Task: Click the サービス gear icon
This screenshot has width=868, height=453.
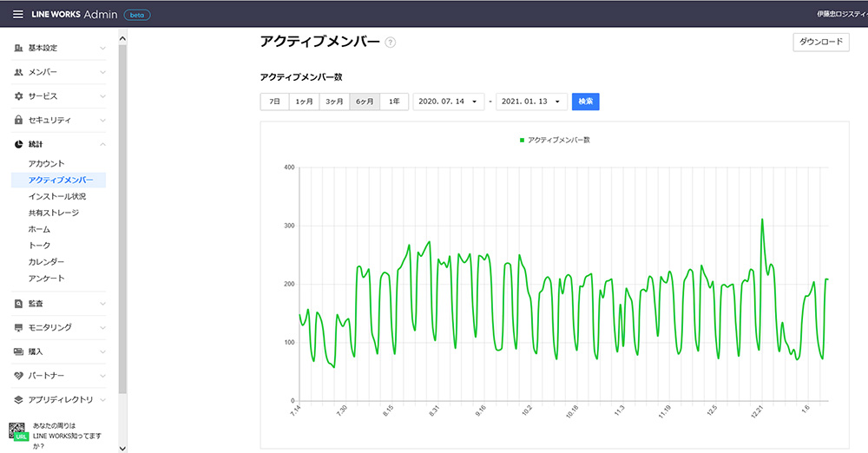Action: pyautogui.click(x=18, y=95)
